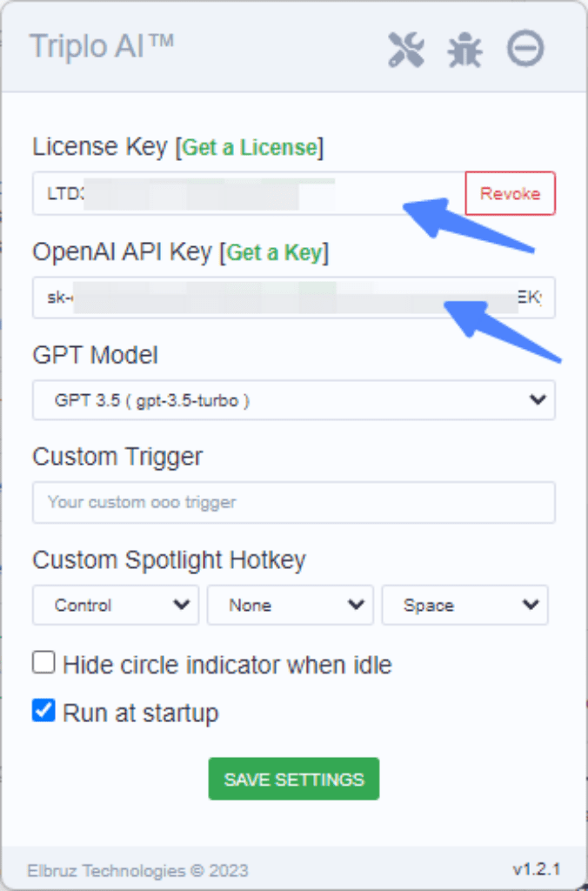Click the Run at startup label text

[140, 713]
